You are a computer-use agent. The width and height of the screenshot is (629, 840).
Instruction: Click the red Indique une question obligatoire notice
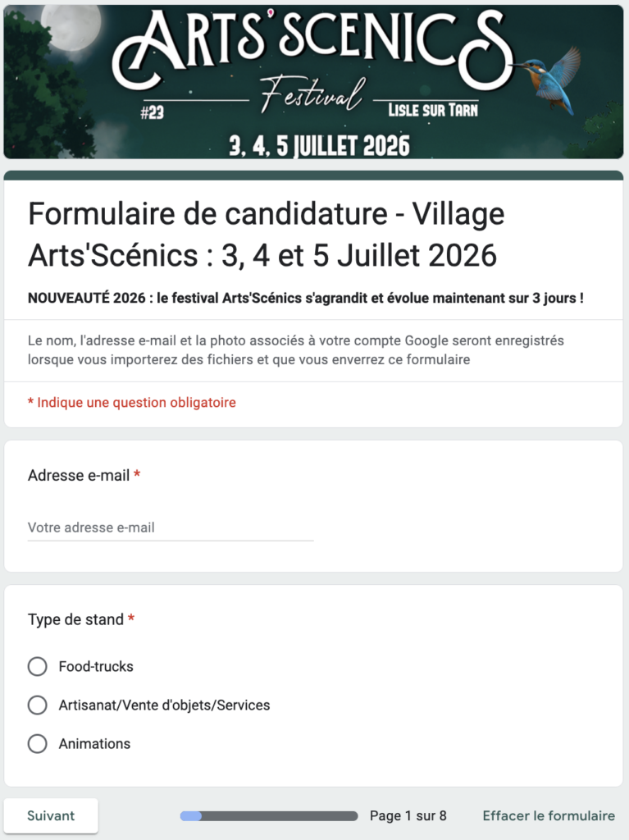click(x=132, y=403)
